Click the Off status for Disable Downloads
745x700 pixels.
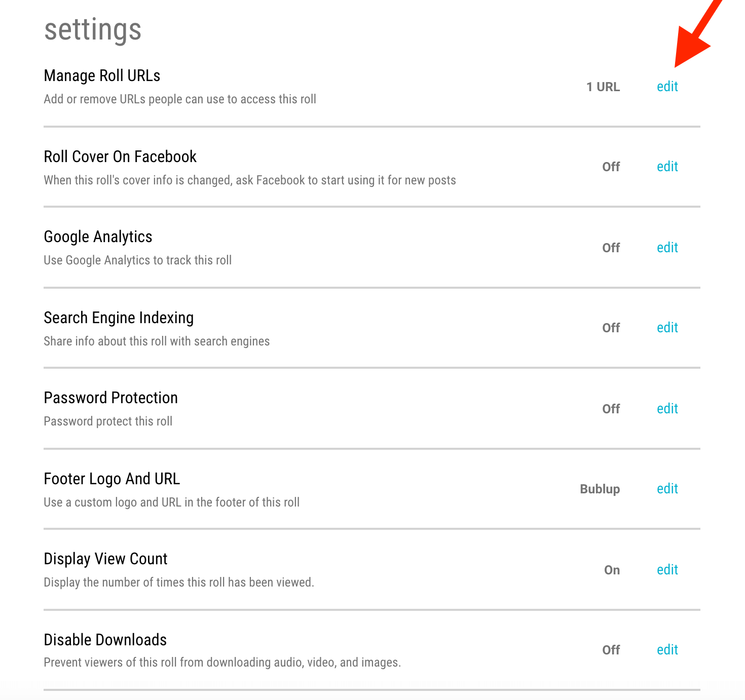tap(611, 650)
